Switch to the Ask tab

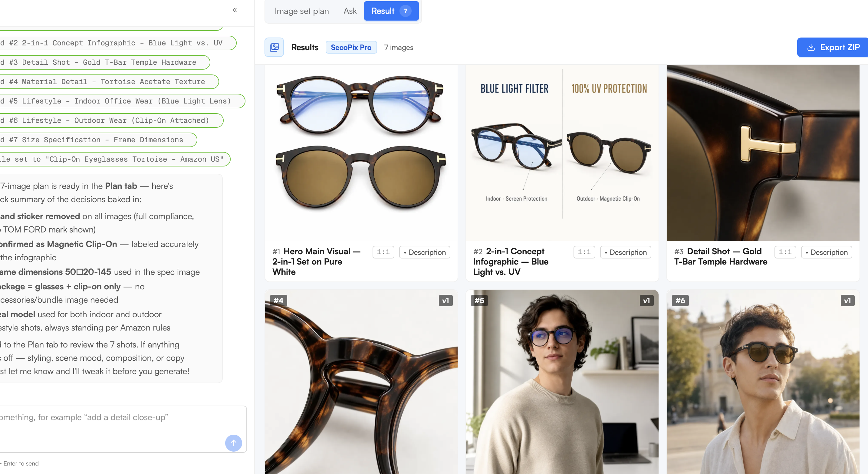pos(350,11)
